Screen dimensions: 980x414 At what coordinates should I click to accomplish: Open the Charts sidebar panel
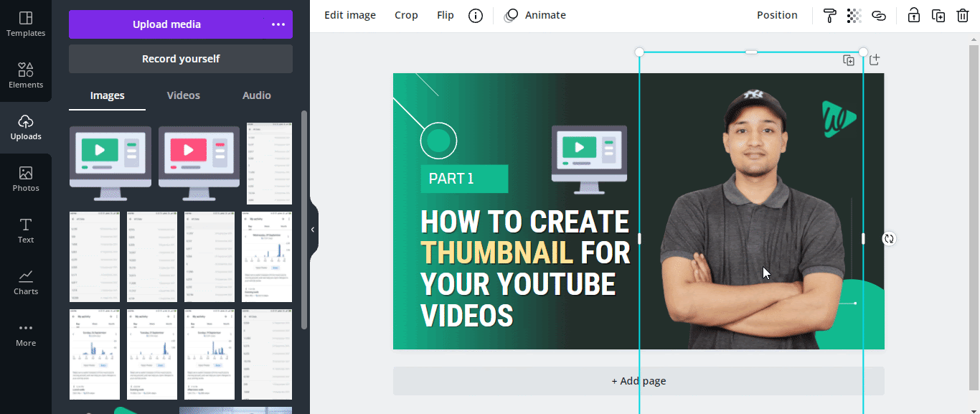26,283
